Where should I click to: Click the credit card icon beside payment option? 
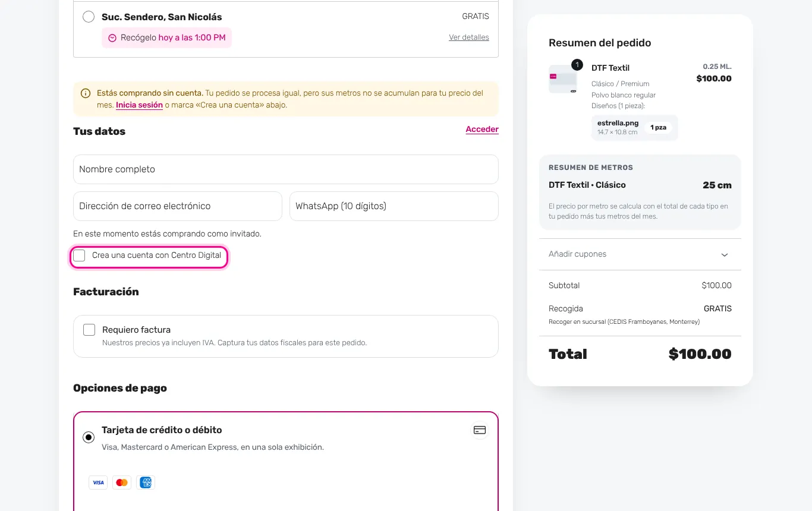(480, 430)
